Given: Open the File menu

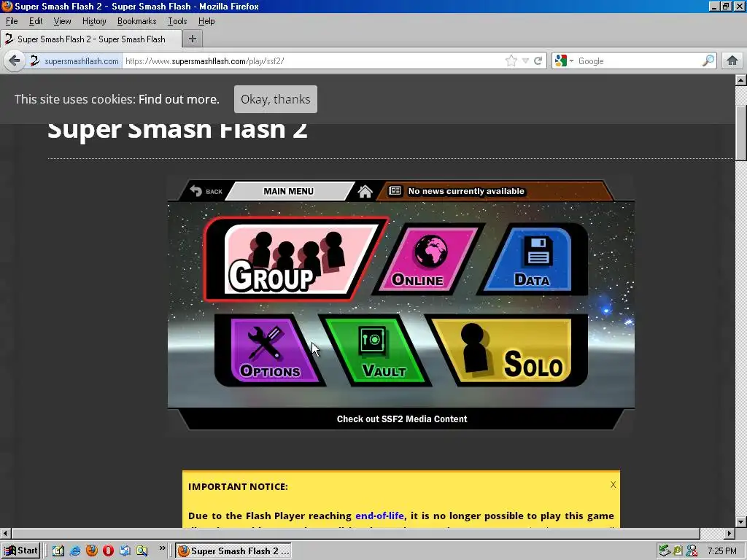Looking at the screenshot, I should [x=12, y=21].
